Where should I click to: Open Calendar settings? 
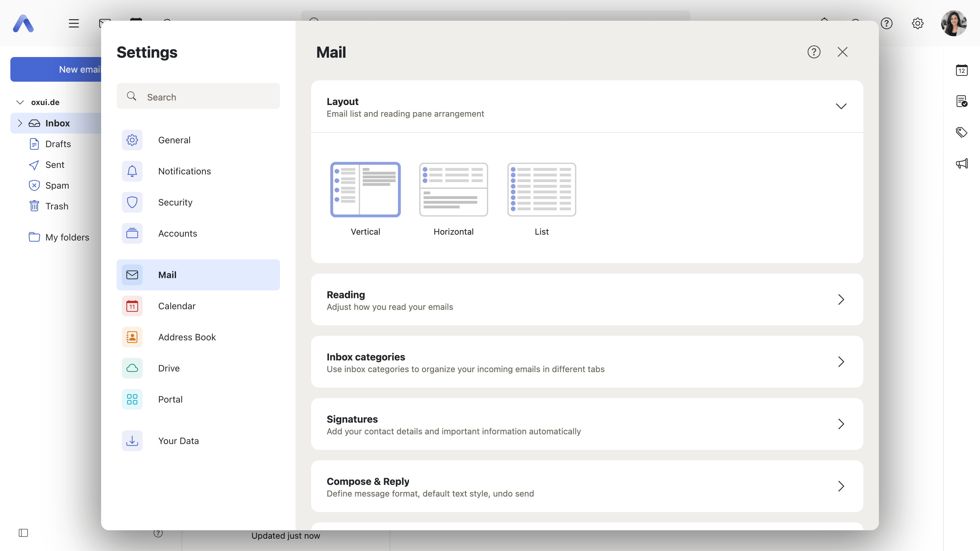coord(198,306)
